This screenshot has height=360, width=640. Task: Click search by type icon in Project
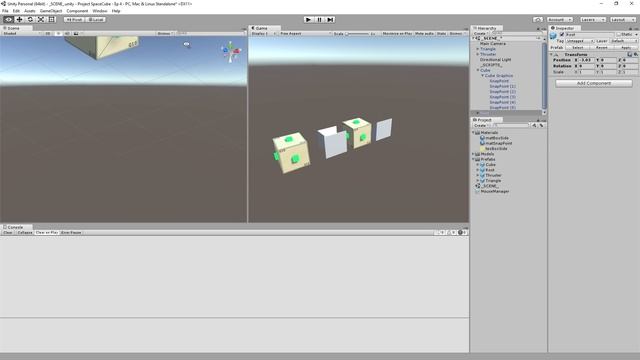534,125
